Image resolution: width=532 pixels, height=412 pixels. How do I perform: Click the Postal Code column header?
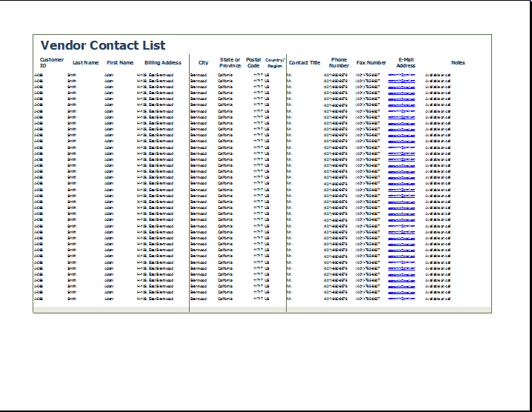point(253,62)
